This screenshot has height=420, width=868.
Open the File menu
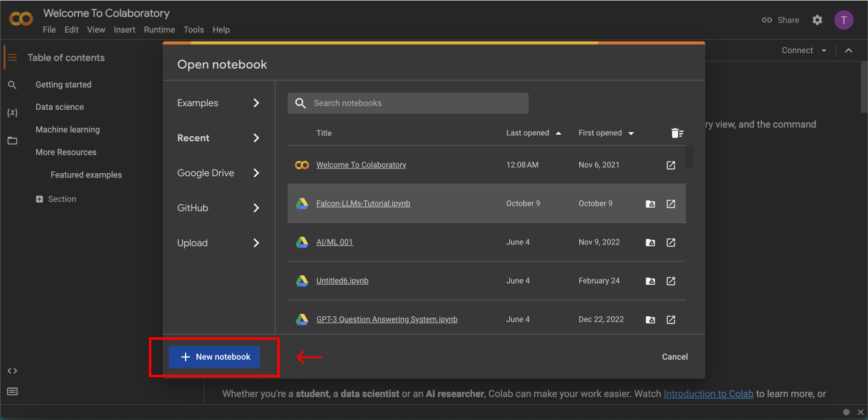(x=49, y=30)
